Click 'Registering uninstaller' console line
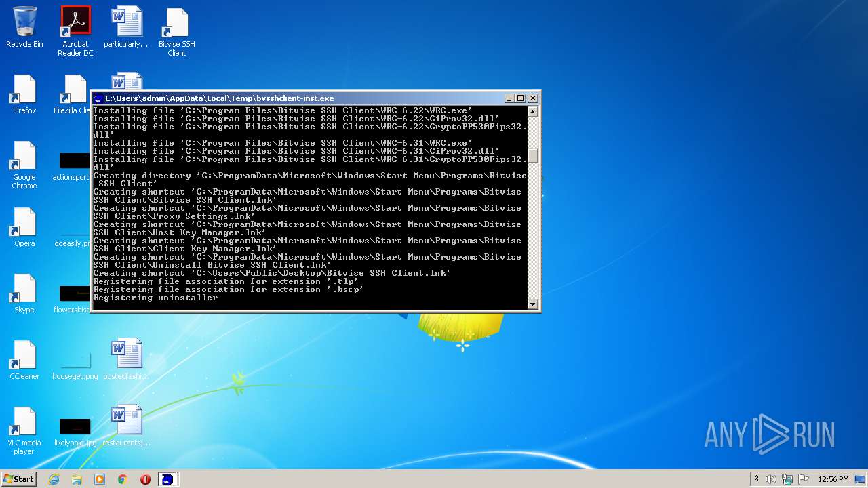The image size is (868, 488). coord(155,298)
